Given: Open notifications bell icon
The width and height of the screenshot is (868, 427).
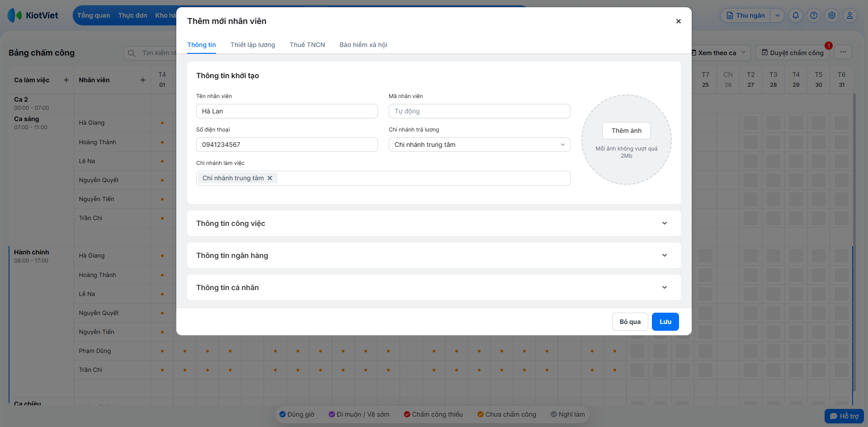Looking at the screenshot, I should [796, 15].
